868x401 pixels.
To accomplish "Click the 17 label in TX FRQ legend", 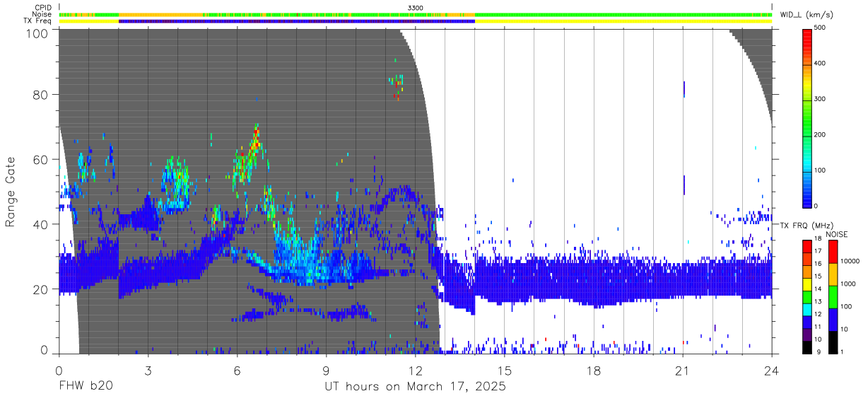I will coord(818,251).
